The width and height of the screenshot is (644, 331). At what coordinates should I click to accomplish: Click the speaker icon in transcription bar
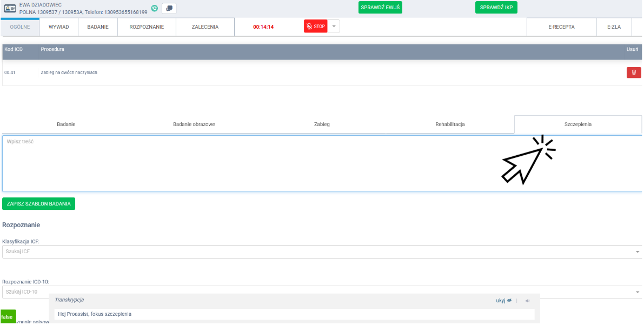(x=527, y=301)
